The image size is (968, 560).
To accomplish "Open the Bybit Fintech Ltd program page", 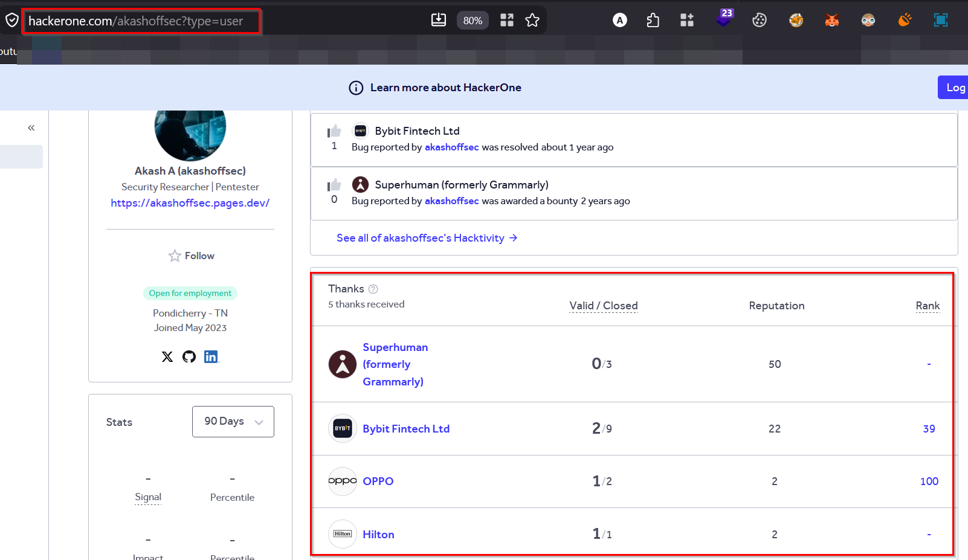I will point(406,428).
